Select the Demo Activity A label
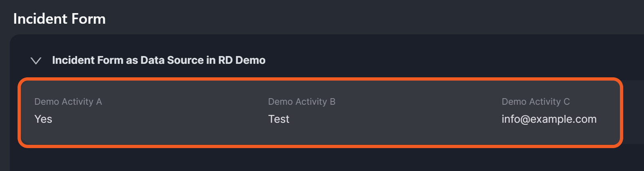Viewport: 644px width, 171px height. pos(68,101)
